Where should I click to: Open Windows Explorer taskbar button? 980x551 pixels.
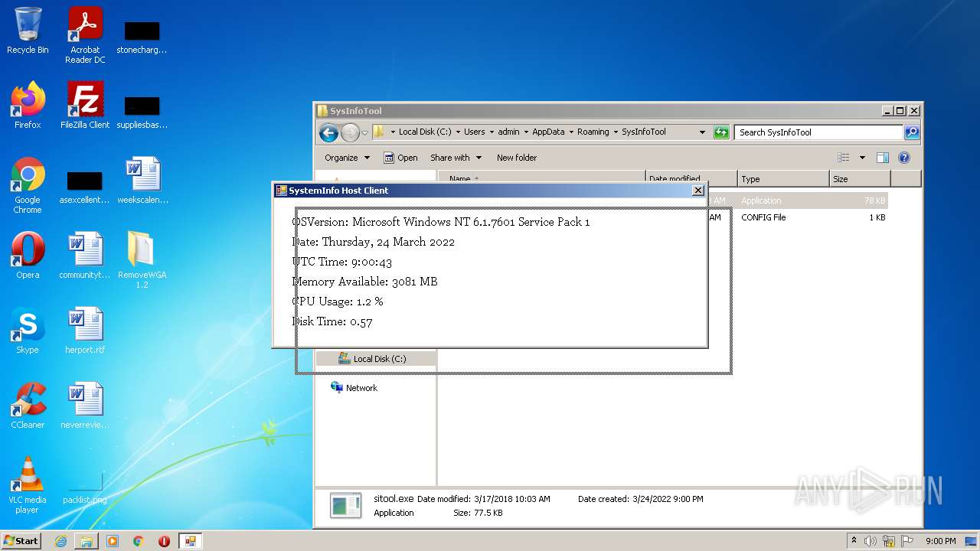pos(87,541)
